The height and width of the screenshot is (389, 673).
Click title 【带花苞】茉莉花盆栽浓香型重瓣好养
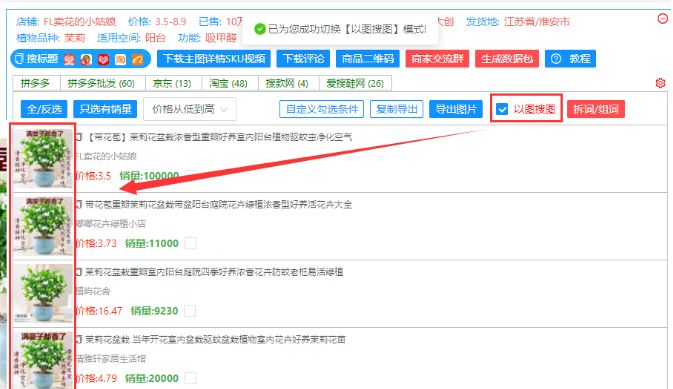(x=218, y=137)
